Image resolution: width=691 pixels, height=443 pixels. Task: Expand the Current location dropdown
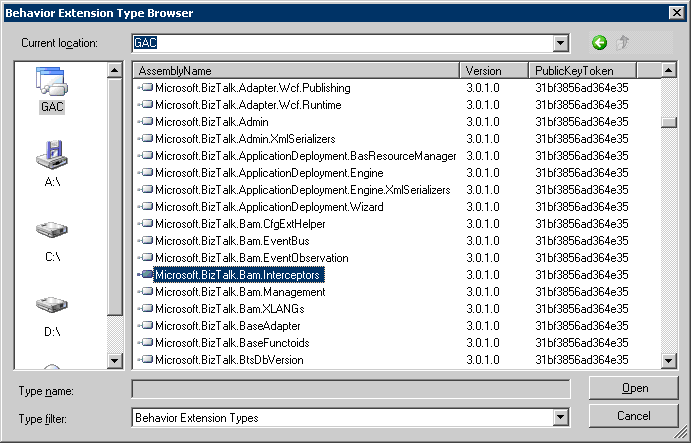click(x=561, y=43)
